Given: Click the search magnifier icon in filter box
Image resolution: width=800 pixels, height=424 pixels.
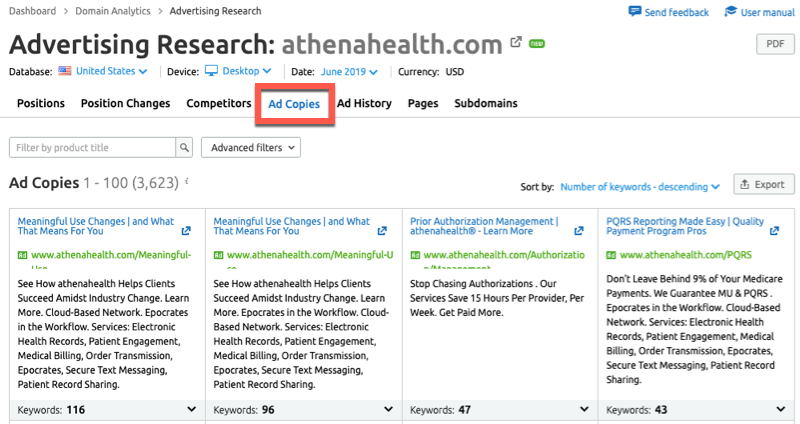Looking at the screenshot, I should tap(184, 148).
